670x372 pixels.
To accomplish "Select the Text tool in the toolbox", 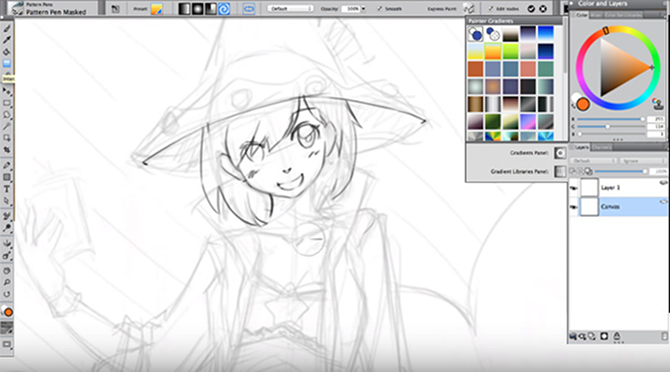I will (7, 189).
